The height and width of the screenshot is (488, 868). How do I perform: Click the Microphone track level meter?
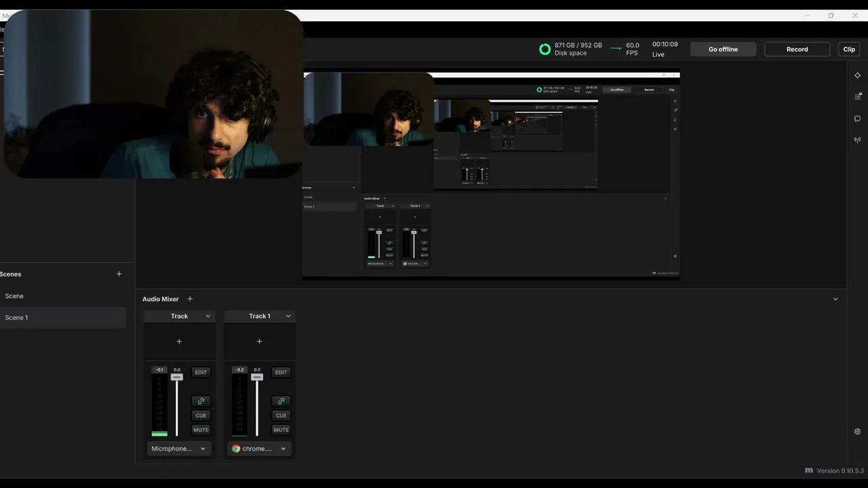pos(159,405)
